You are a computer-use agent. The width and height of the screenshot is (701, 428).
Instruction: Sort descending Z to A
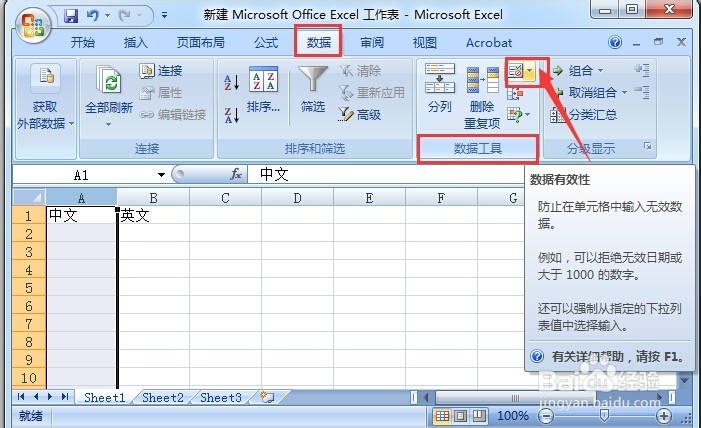pyautogui.click(x=232, y=115)
